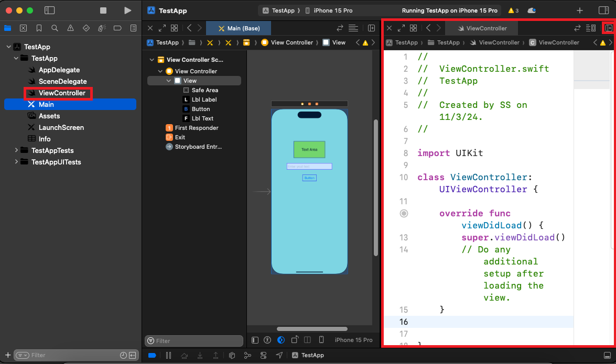Open the Breakpoint navigator icon
616x364 pixels.
tap(117, 28)
